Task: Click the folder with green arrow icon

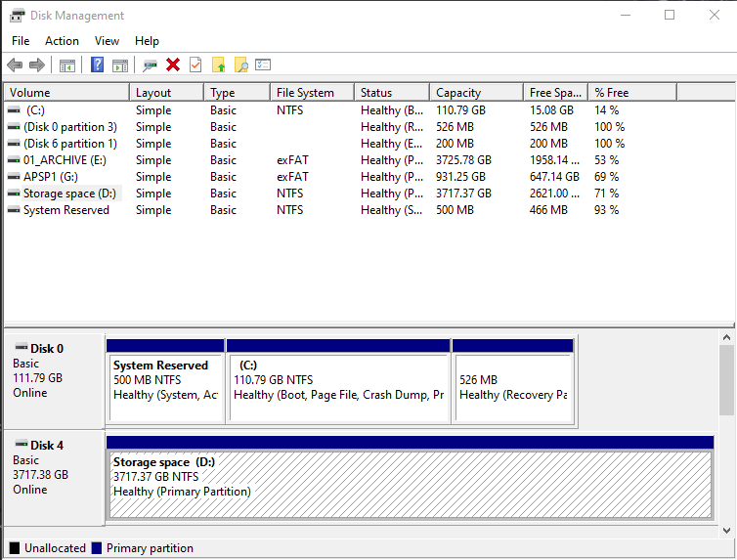Action: click(x=219, y=65)
